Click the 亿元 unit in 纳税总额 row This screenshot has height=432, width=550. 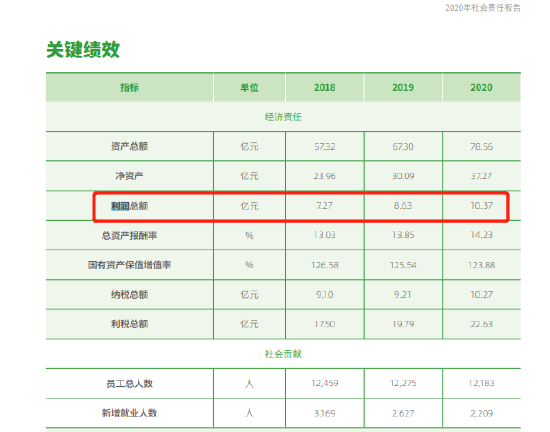click(x=249, y=295)
